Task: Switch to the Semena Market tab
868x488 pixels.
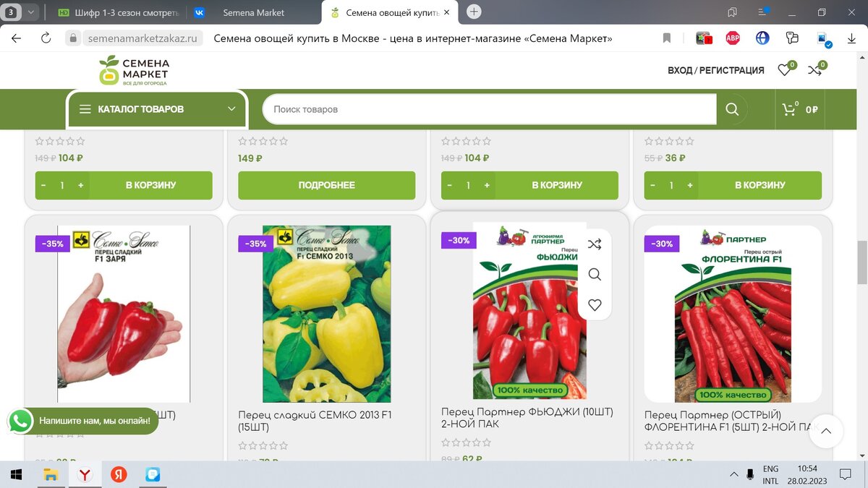Action: pyautogui.click(x=253, y=12)
